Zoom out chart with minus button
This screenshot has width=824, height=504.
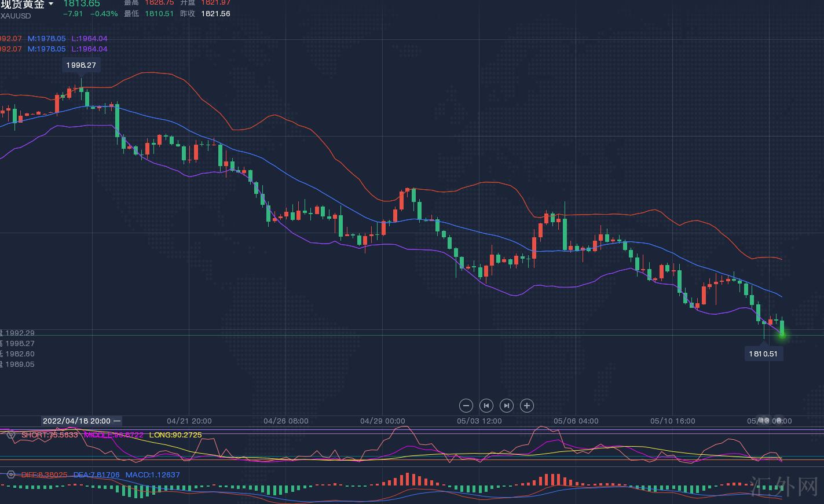[466, 406]
